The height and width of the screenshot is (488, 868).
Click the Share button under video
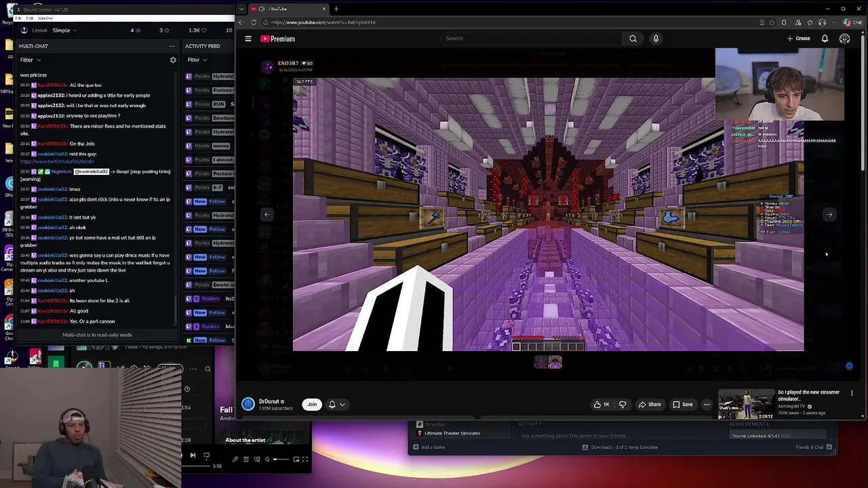click(650, 405)
